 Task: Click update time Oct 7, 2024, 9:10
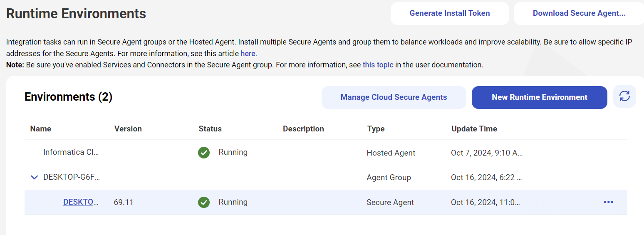[487, 153]
